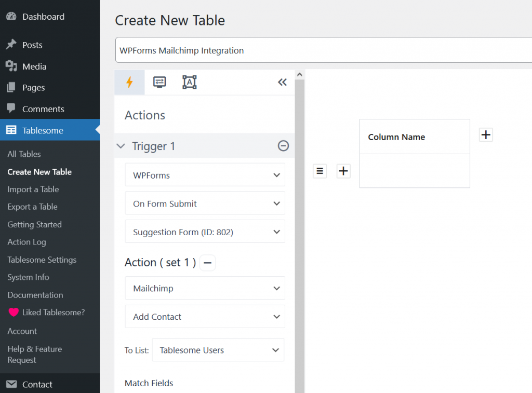Open the lightning bolt Actions tab
Viewport: 532px width, 393px height.
click(129, 82)
